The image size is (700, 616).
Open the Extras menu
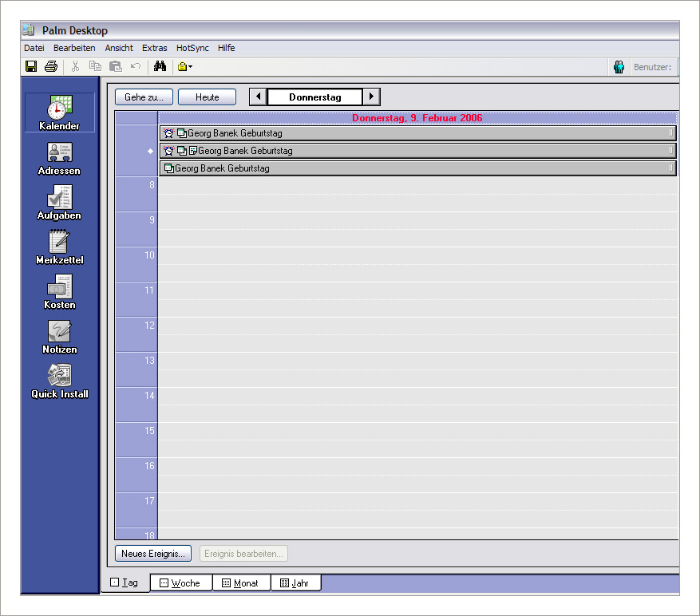[x=155, y=48]
